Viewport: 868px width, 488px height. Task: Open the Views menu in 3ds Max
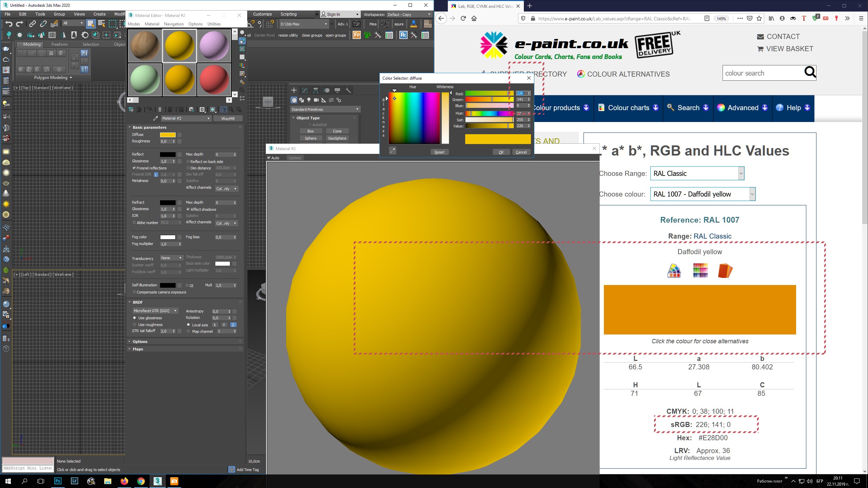pyautogui.click(x=79, y=14)
